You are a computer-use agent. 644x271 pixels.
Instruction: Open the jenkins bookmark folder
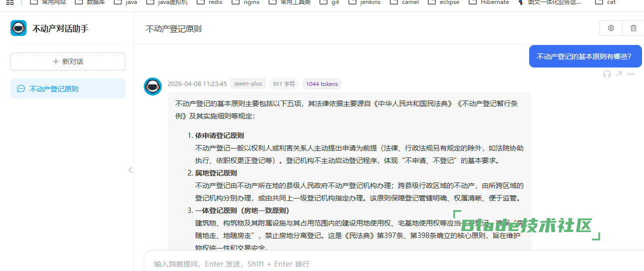[x=364, y=2]
